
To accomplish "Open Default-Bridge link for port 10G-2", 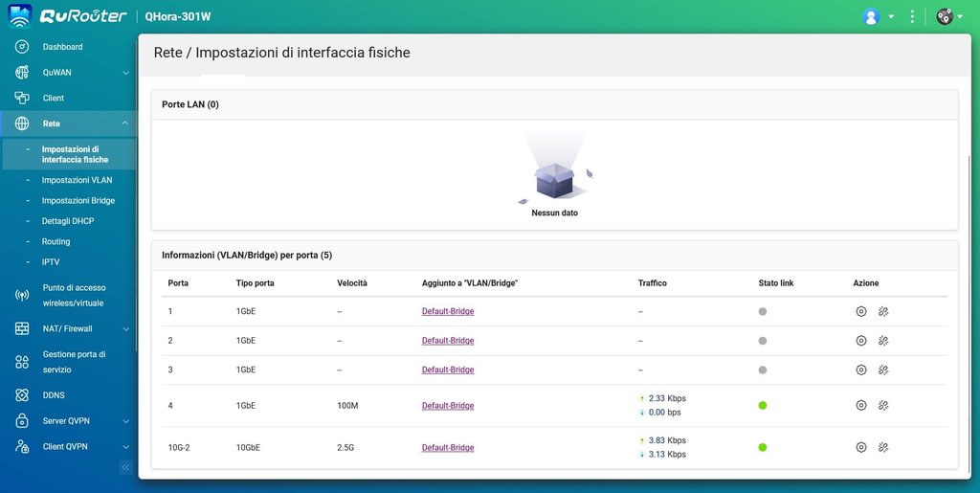I will 447,448.
